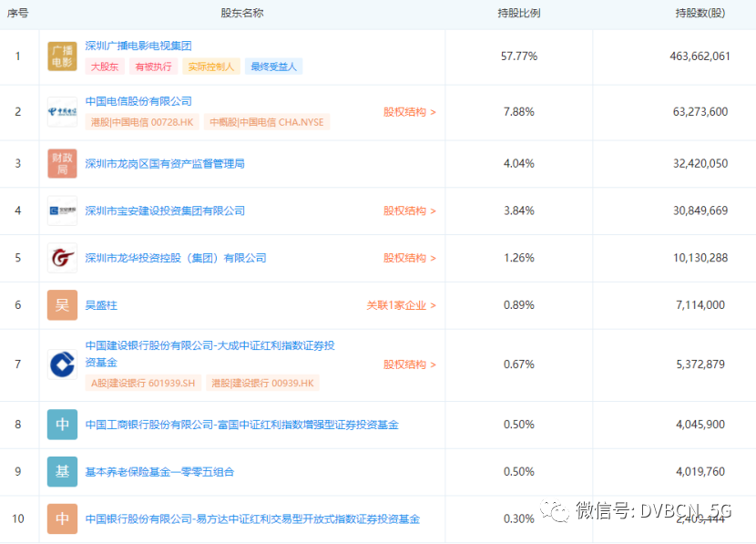The image size is (756, 544).
Task: Click the blue 中 icon in row 8
Action: [x=62, y=425]
